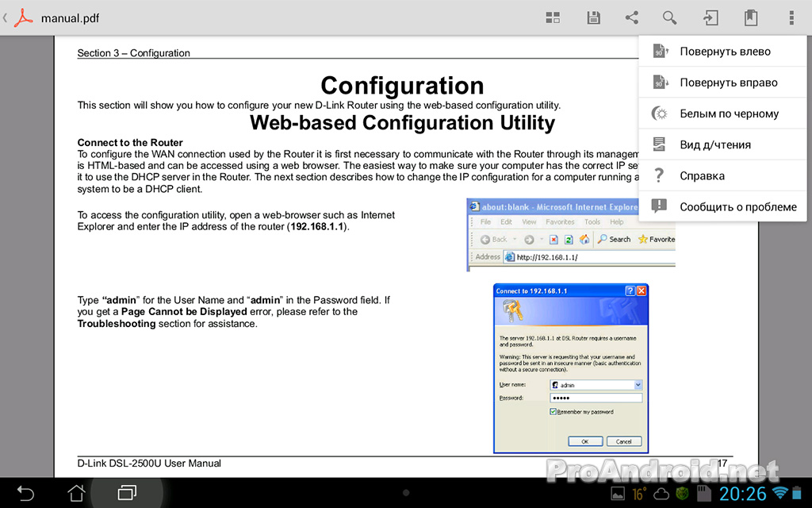This screenshot has width=812, height=508.
Task: Tap the Android home button
Action: 76,493
